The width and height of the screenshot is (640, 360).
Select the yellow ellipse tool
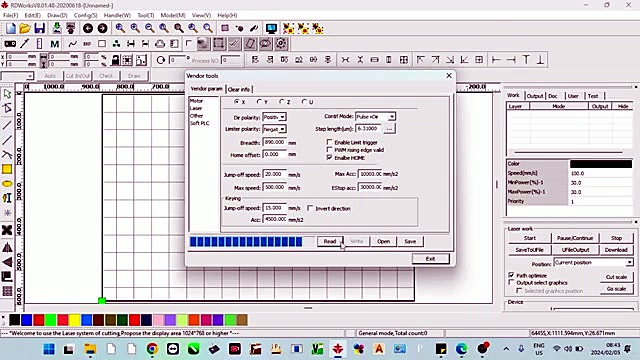(x=7, y=184)
